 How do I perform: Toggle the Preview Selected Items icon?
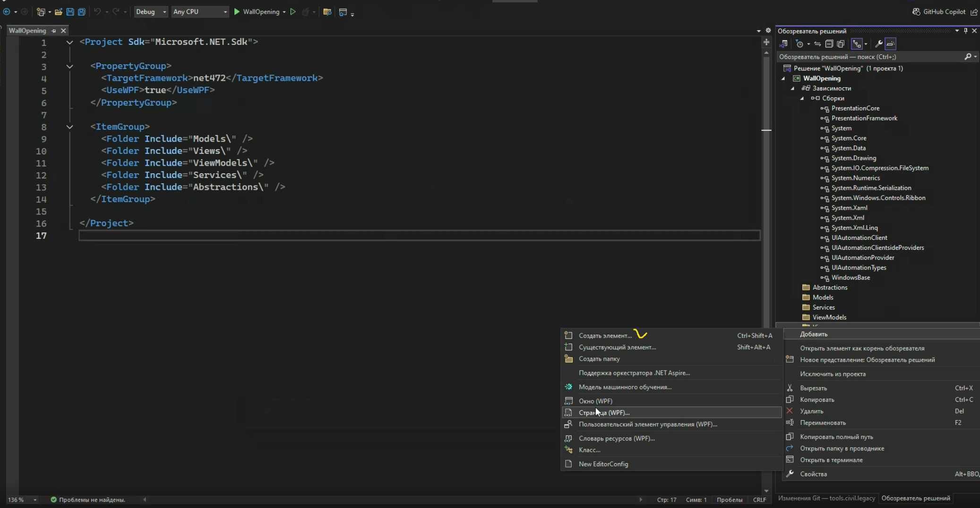[891, 44]
